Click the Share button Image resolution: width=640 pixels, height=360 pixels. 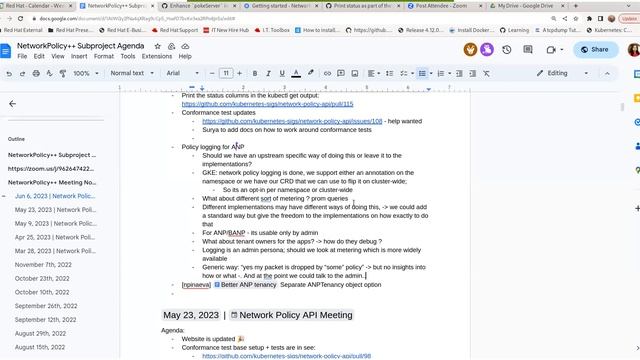(x=595, y=49)
